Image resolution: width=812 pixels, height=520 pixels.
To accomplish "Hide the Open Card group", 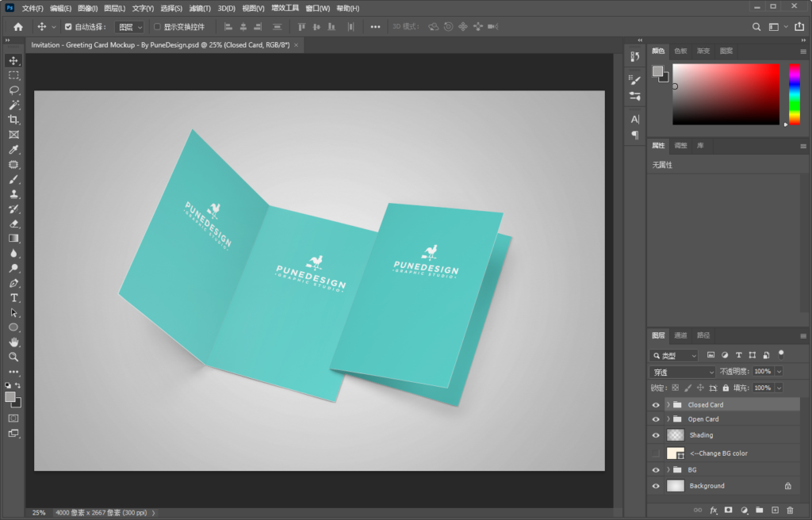I will [656, 419].
